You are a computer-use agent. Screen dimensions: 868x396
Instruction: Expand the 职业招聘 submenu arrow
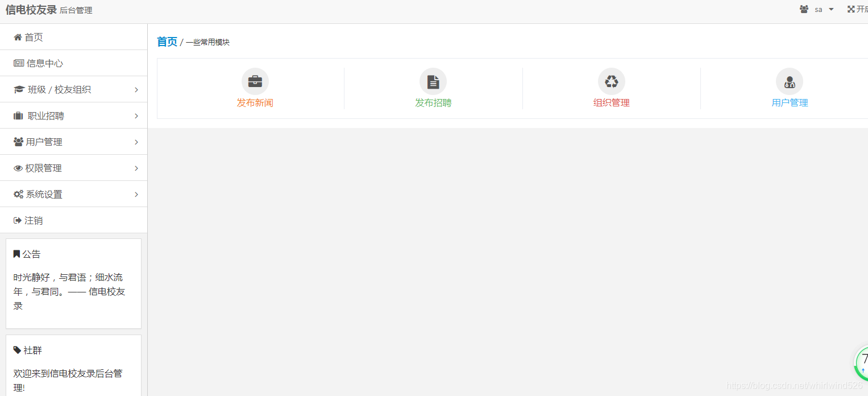pyautogui.click(x=136, y=116)
